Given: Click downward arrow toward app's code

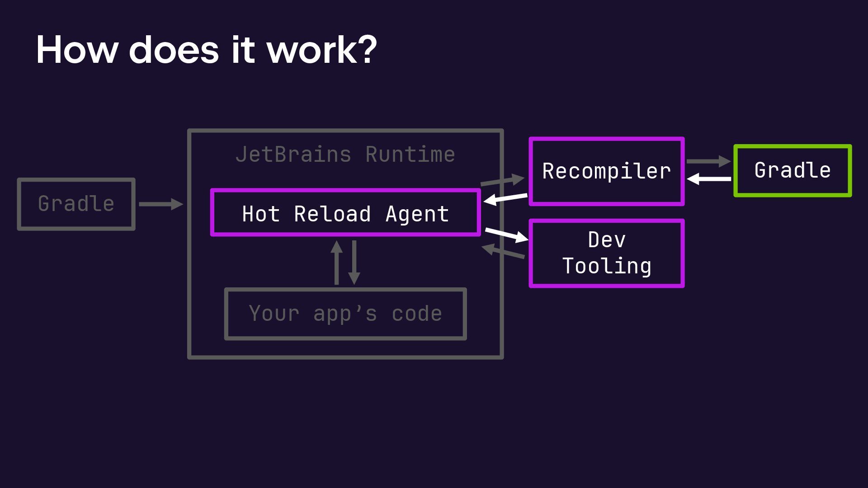Looking at the screenshot, I should [354, 263].
